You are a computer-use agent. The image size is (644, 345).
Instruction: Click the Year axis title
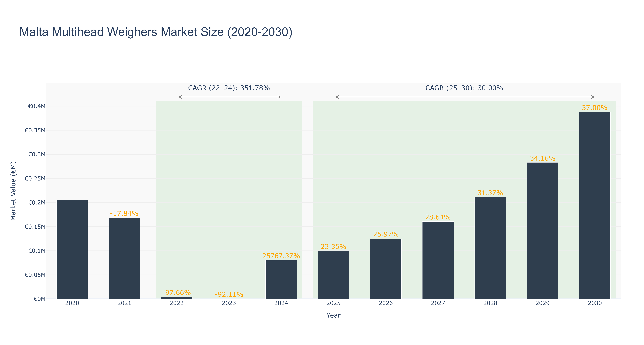point(333,315)
